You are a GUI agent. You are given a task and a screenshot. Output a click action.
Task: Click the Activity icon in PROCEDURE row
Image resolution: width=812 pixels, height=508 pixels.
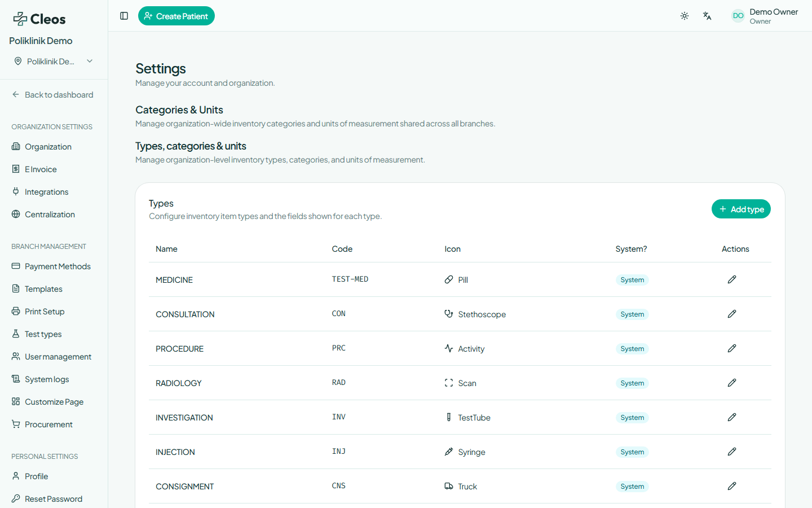[449, 348]
